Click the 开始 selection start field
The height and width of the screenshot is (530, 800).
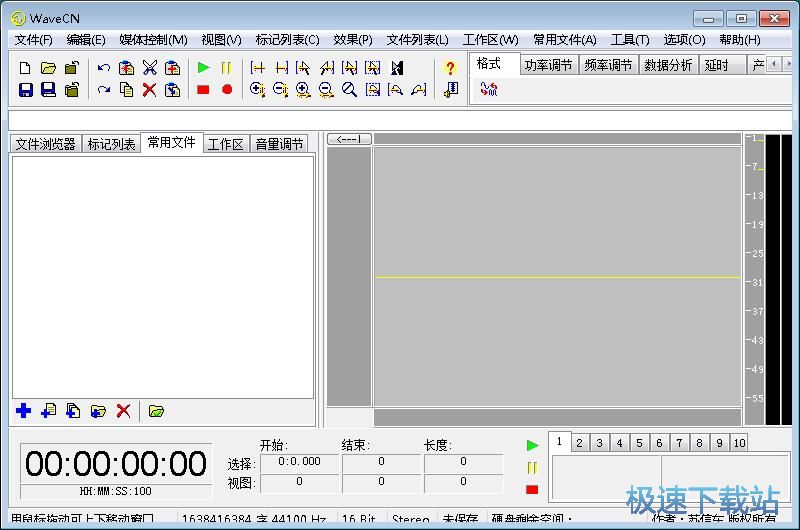pos(300,462)
